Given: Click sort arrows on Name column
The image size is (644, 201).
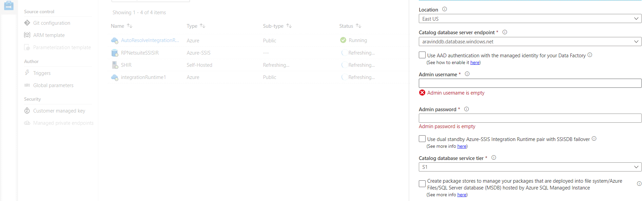Looking at the screenshot, I should [x=130, y=26].
